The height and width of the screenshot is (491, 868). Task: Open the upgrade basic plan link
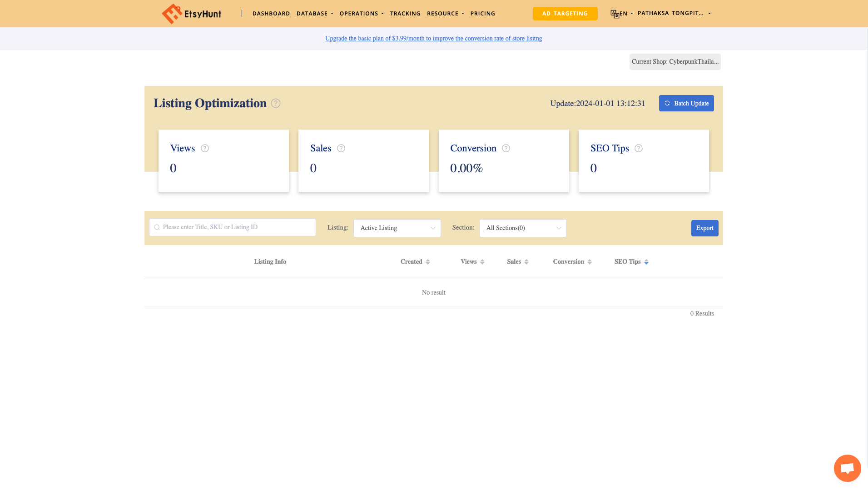[433, 38]
